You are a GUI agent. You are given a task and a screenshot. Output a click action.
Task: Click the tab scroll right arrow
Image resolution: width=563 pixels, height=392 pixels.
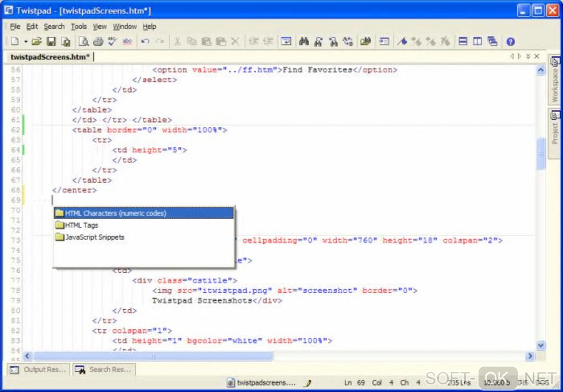point(519,56)
